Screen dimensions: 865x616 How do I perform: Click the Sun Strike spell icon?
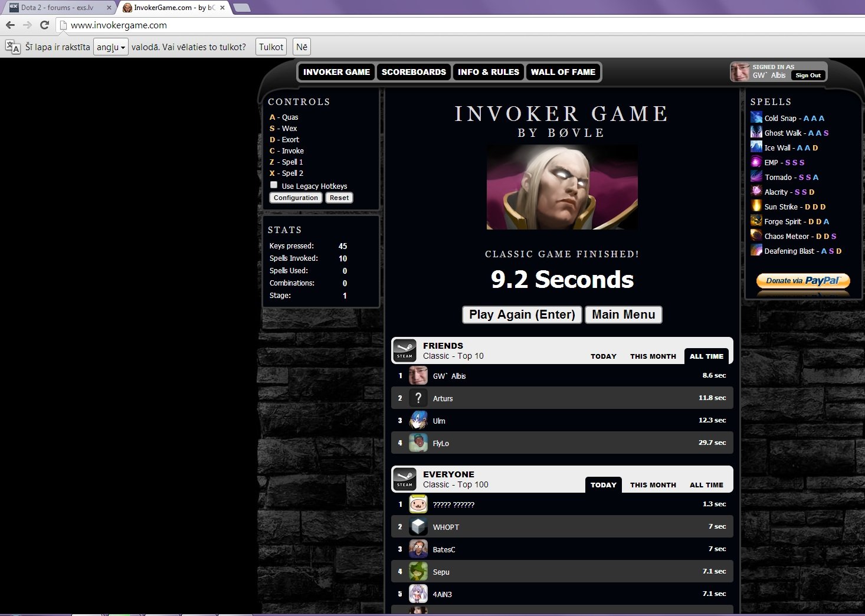coord(756,206)
